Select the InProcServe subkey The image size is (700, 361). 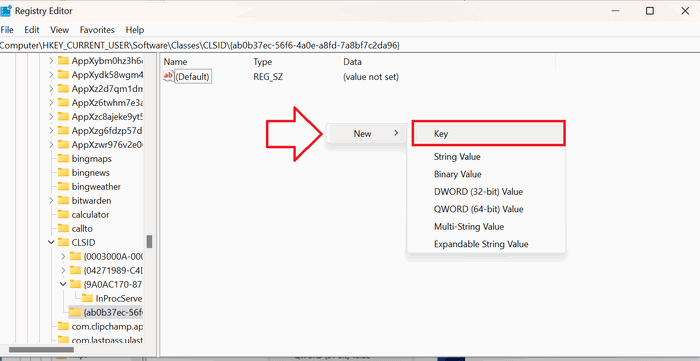pos(119,299)
